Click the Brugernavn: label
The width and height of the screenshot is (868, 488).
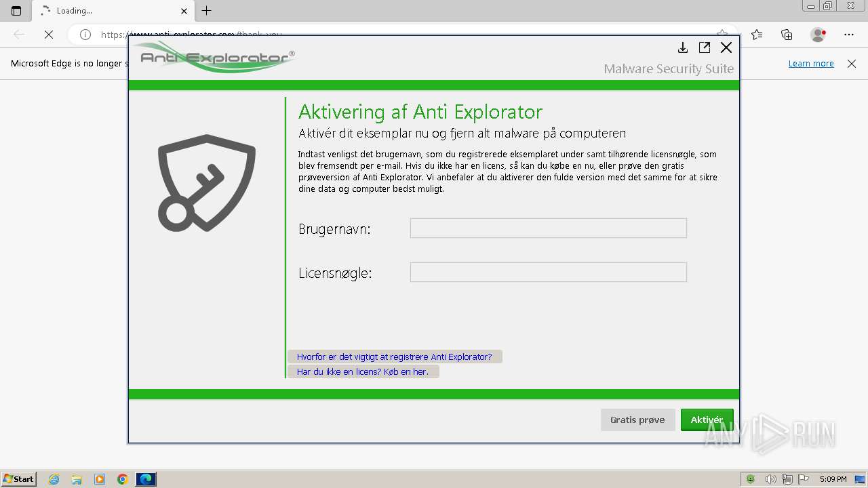[334, 229]
